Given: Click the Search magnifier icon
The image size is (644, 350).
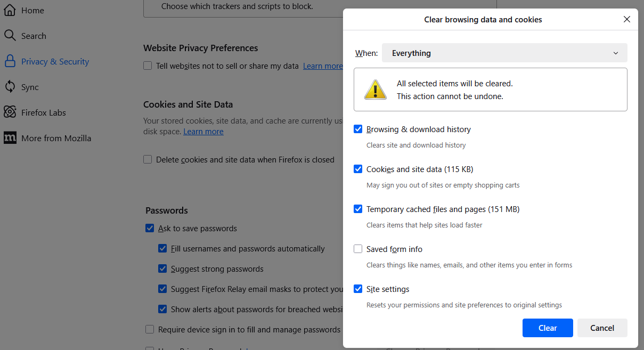Looking at the screenshot, I should [x=10, y=36].
